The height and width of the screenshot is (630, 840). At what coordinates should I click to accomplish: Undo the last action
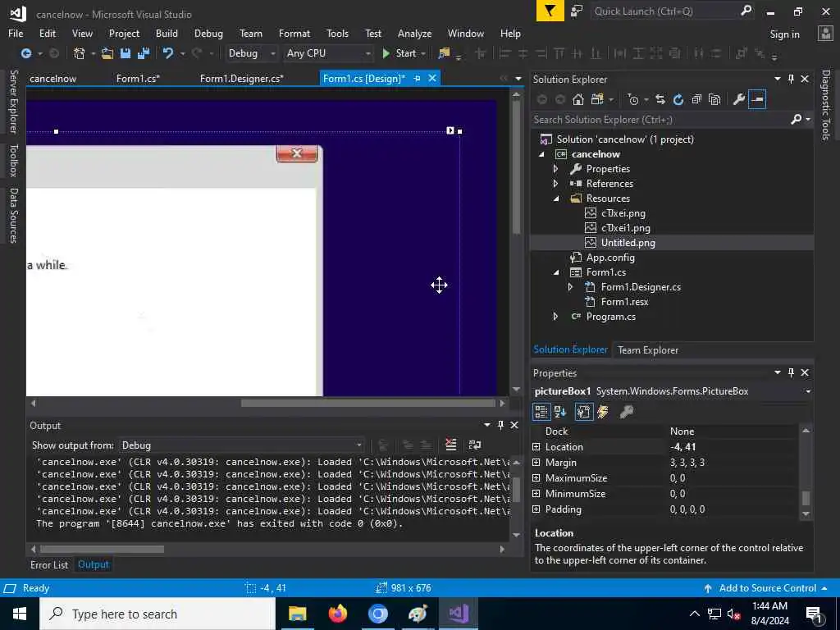[x=168, y=53]
